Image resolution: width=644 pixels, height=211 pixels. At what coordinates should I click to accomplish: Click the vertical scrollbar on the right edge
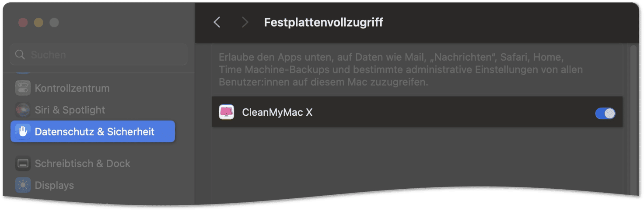(x=633, y=118)
